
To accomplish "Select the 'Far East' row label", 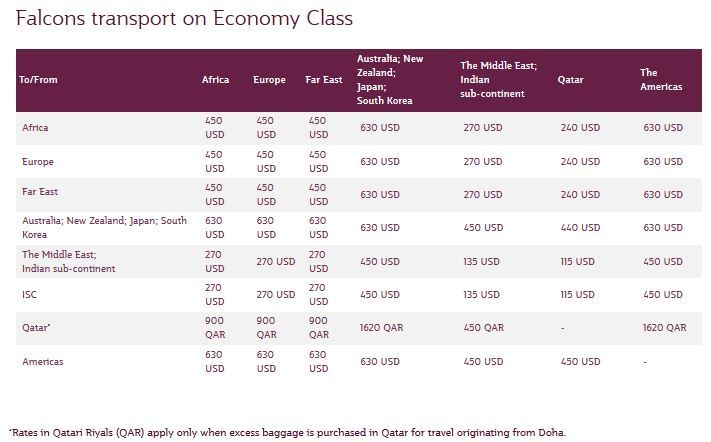I will pos(40,191).
